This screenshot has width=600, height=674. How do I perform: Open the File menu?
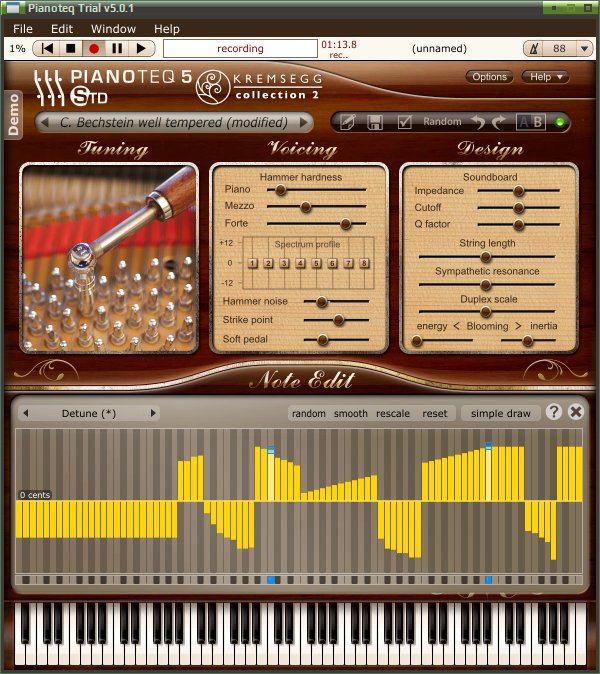(x=23, y=29)
